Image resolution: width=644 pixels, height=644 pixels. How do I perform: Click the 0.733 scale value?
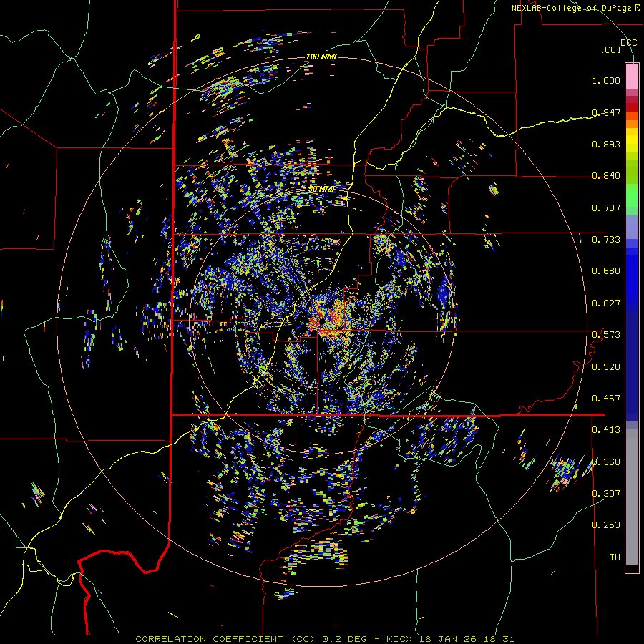(x=606, y=240)
